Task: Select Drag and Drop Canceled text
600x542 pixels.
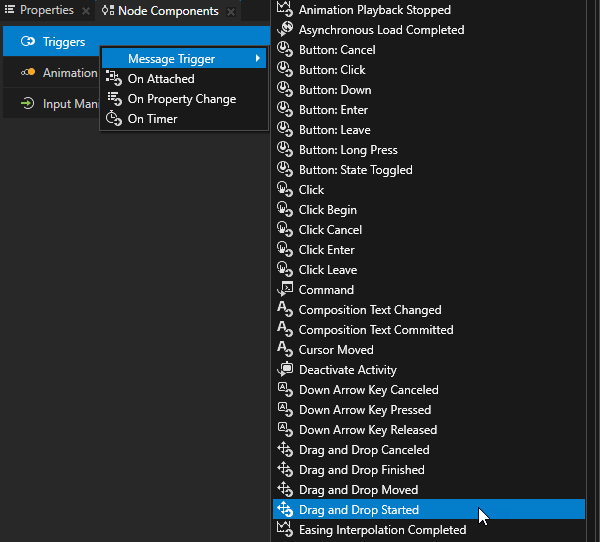Action: pos(364,450)
